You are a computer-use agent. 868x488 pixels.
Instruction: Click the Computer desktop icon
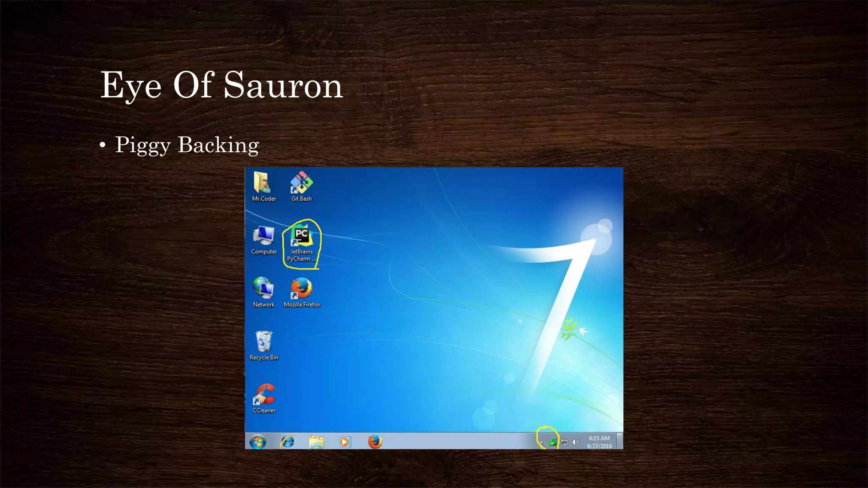[263, 236]
